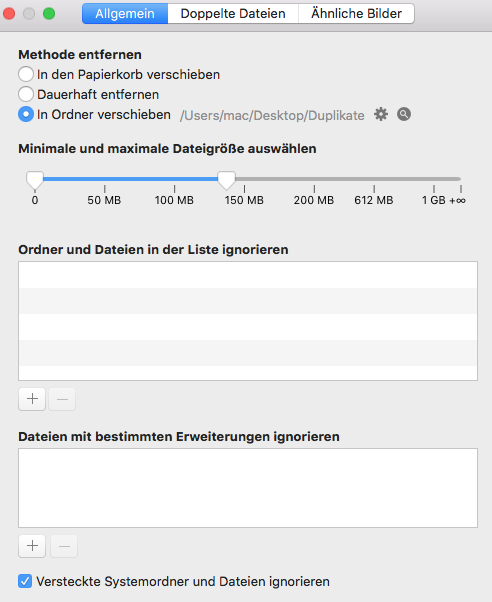Click the maximum file size slider handle
The height and width of the screenshot is (602, 492).
[226, 180]
